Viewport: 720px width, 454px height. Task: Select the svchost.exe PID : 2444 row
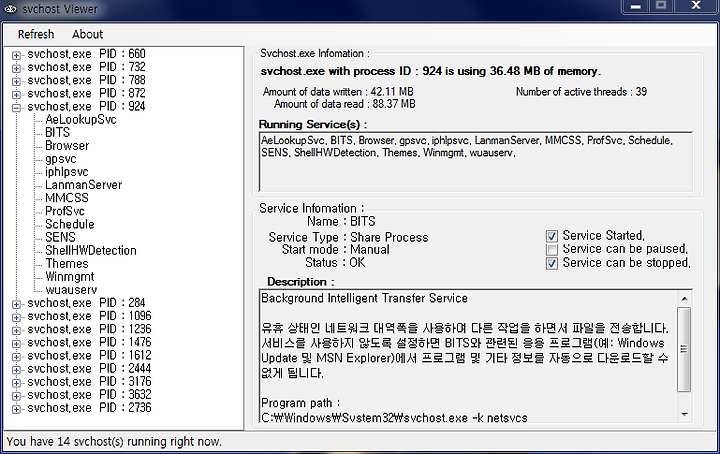click(x=89, y=369)
